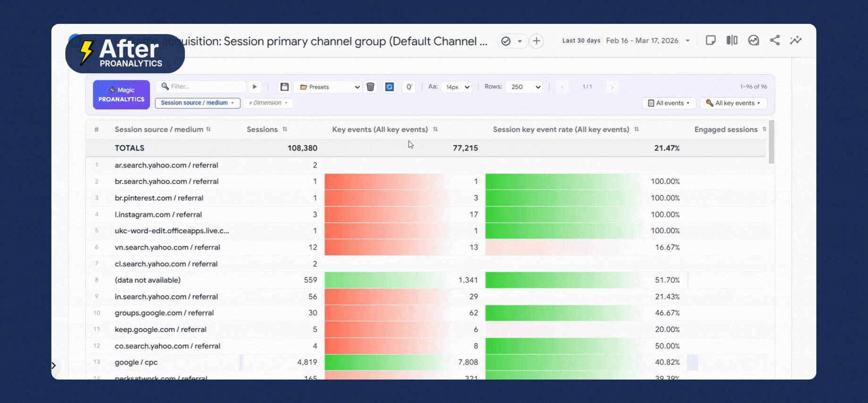868x403 pixels.
Task: Expand the left side navigation chevron
Action: (x=54, y=366)
